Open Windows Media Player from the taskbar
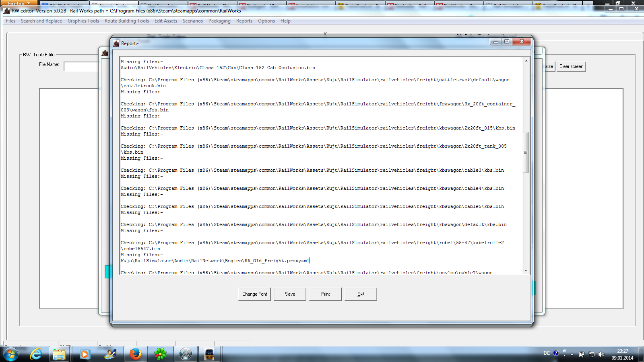 (84, 354)
